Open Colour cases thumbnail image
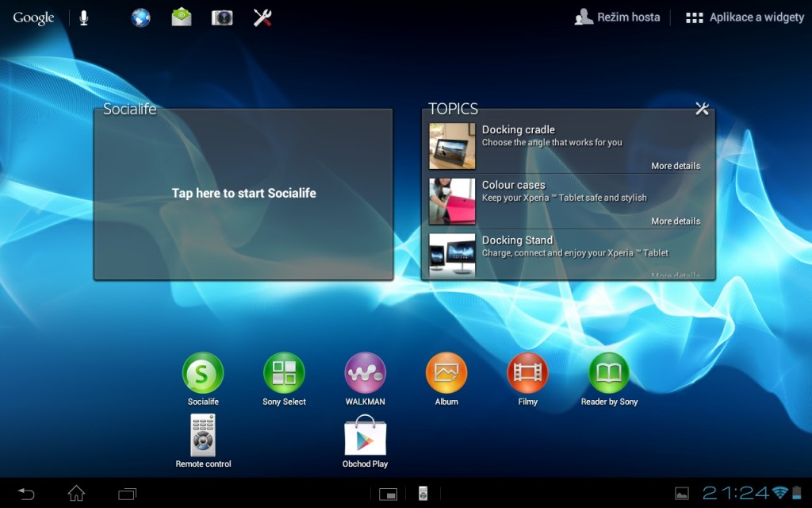The height and width of the screenshot is (508, 812). click(452, 202)
